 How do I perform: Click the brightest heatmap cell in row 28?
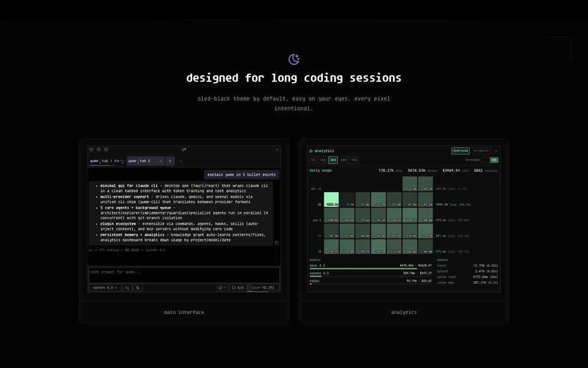331,200
